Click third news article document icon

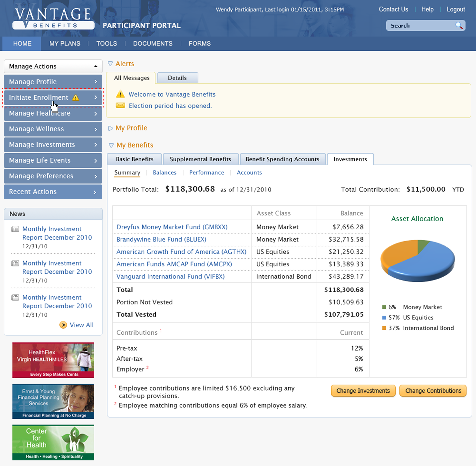pos(15,298)
